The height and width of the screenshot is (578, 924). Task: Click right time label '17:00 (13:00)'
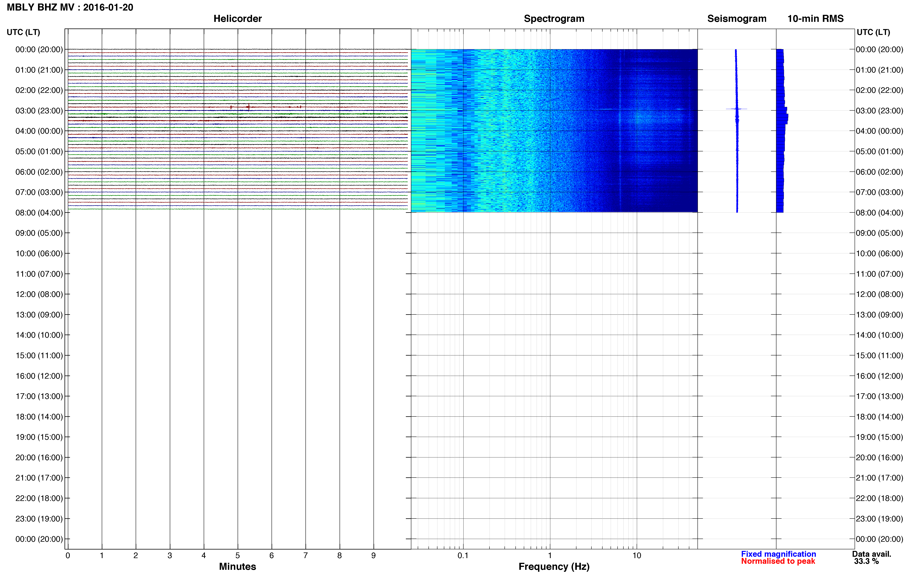(879, 396)
